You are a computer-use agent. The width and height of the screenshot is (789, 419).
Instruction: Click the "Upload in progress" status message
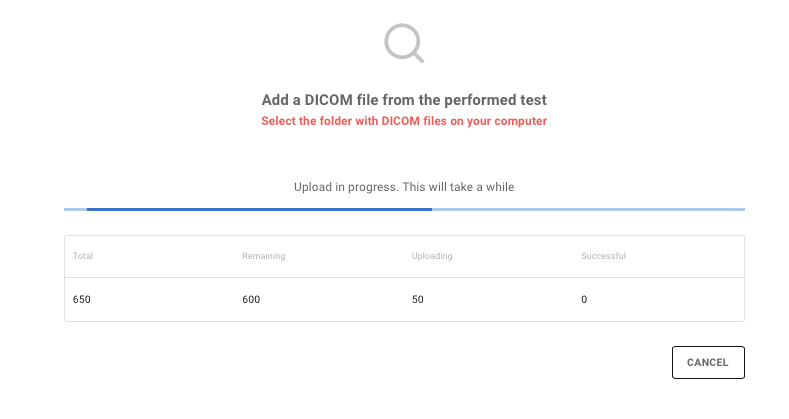[x=404, y=187]
